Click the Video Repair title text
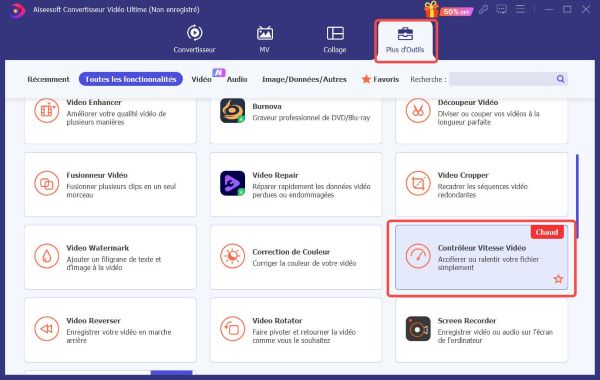Viewport: 600px width, 380px height. 275,175
